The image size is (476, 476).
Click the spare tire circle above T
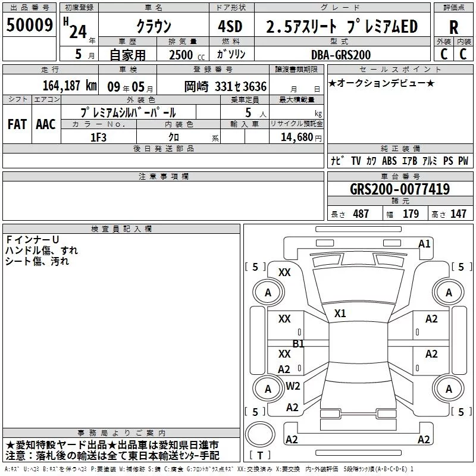[260, 434]
